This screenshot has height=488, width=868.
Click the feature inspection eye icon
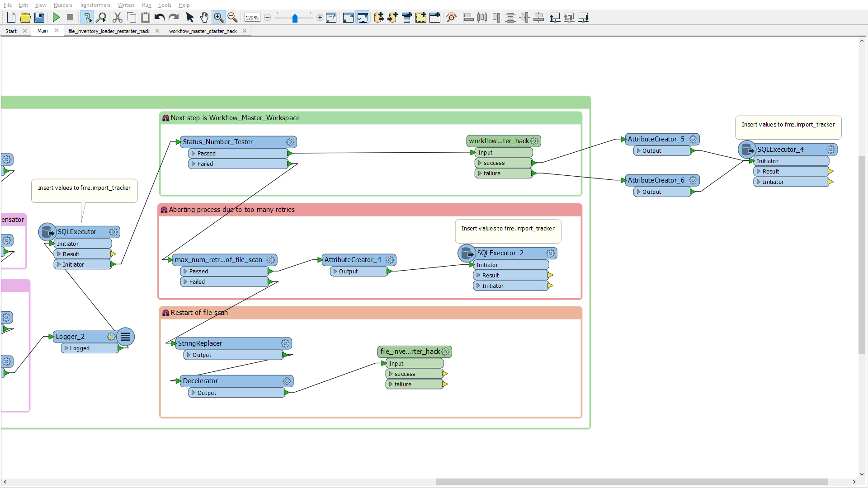pos(451,18)
